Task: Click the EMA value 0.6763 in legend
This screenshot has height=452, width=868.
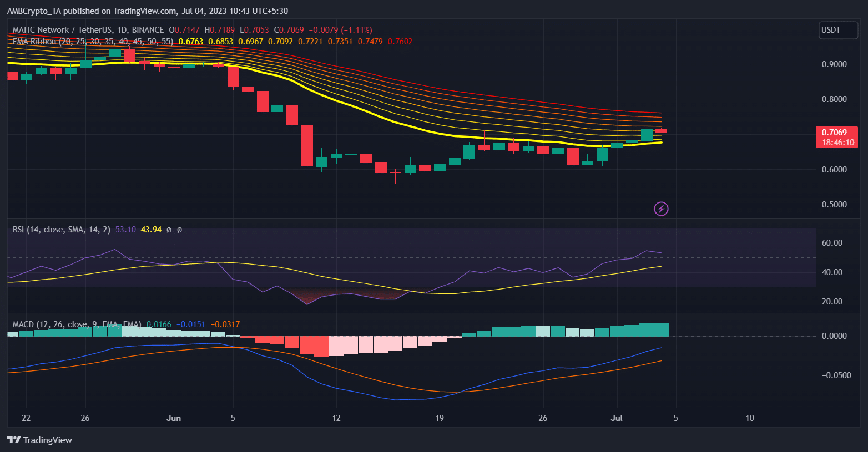Action: 191,42
